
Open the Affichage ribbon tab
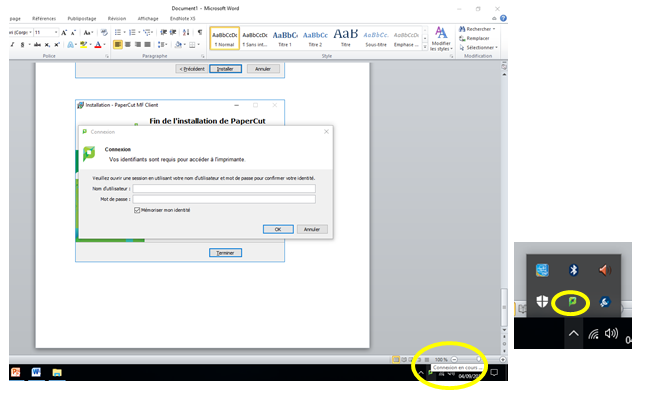pos(148,19)
